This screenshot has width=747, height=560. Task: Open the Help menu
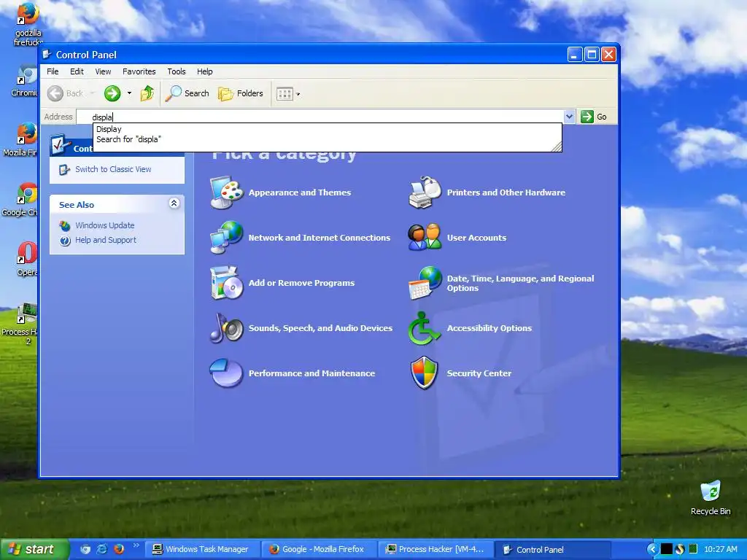[205, 71]
